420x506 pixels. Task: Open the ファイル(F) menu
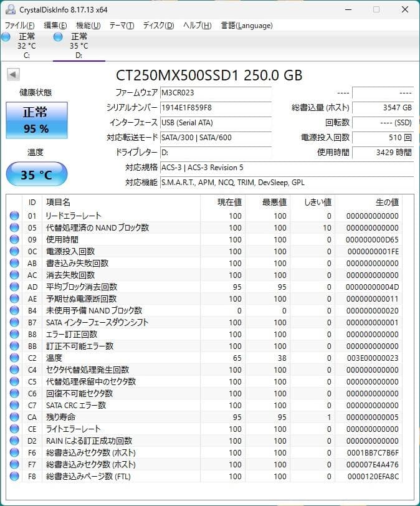(x=19, y=25)
